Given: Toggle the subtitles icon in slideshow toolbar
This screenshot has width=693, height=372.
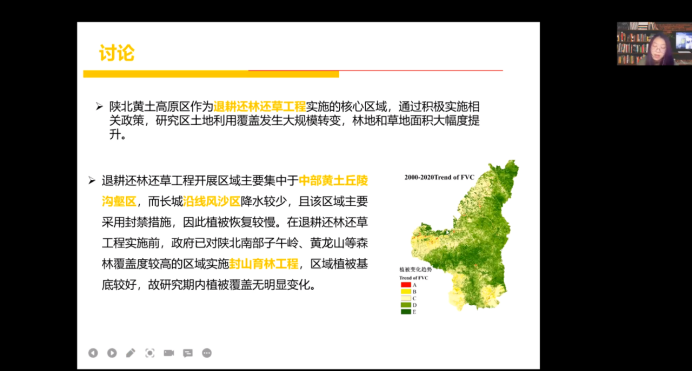Looking at the screenshot, I should tap(188, 353).
